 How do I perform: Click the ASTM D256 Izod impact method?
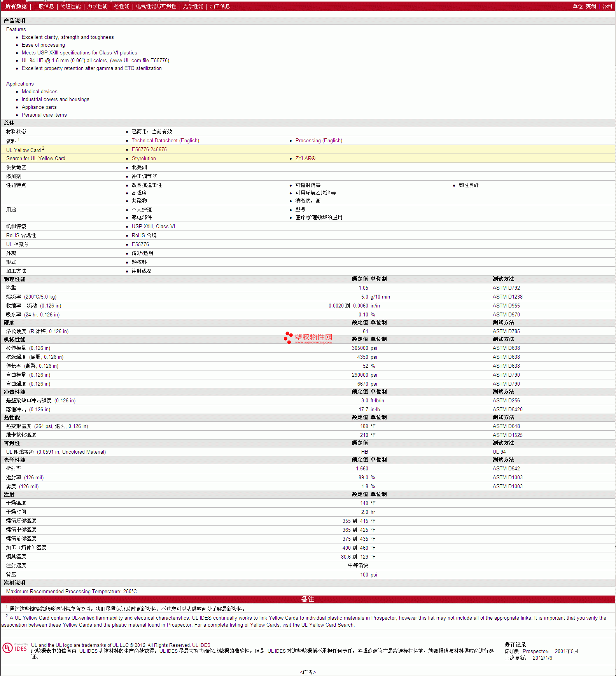(x=506, y=401)
